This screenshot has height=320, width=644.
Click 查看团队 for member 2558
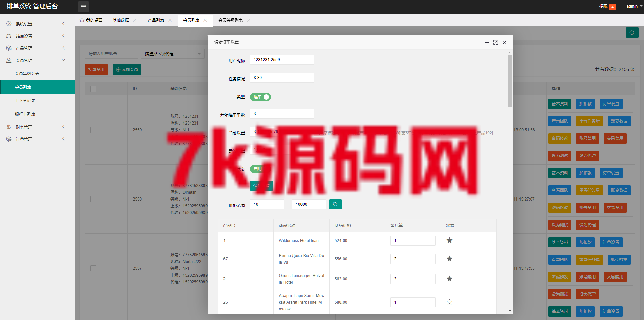[x=560, y=190]
